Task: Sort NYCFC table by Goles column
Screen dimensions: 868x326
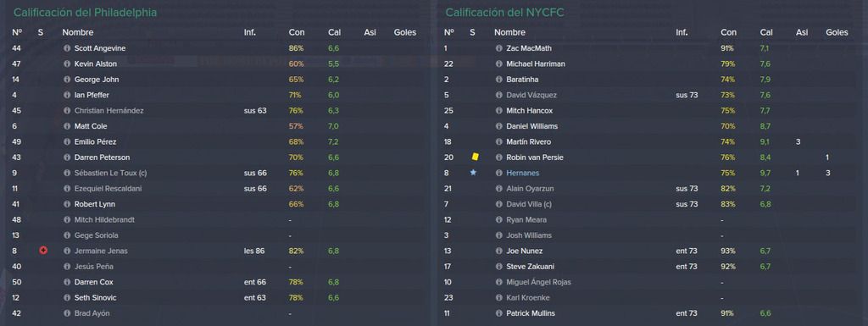Action: click(837, 32)
